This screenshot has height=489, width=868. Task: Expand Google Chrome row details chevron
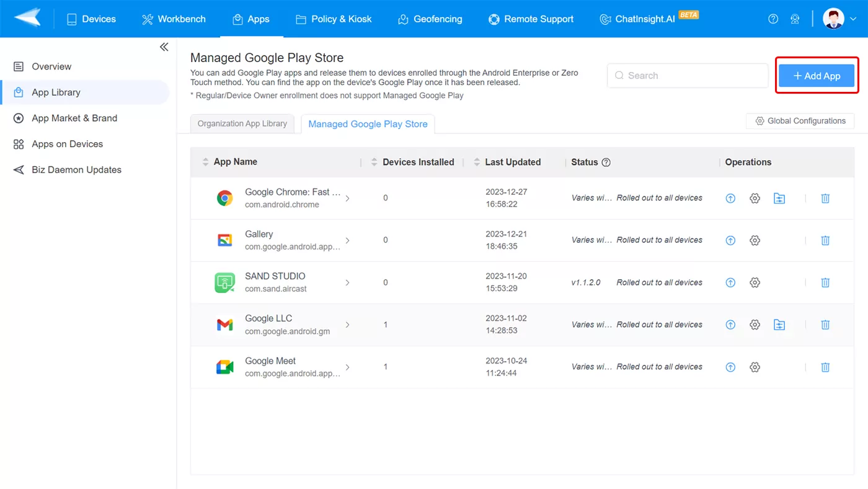347,199
